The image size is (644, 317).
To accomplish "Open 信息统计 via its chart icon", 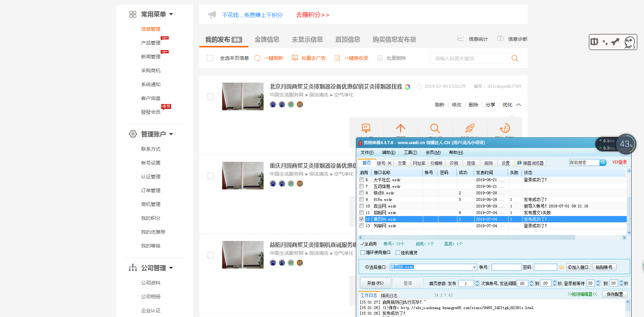I will 461,39.
